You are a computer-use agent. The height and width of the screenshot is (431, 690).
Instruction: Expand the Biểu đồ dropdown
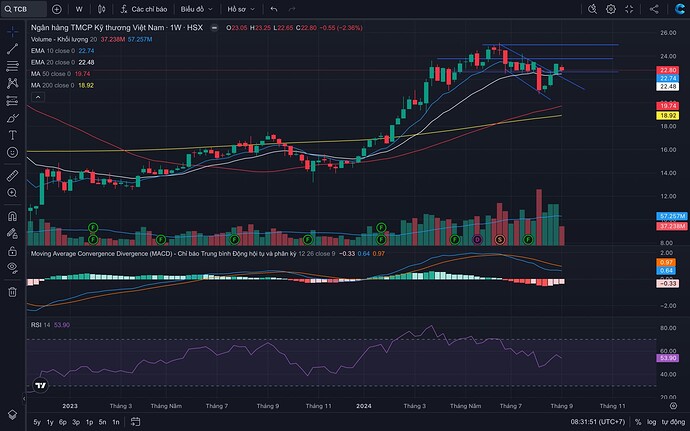pyautogui.click(x=196, y=9)
